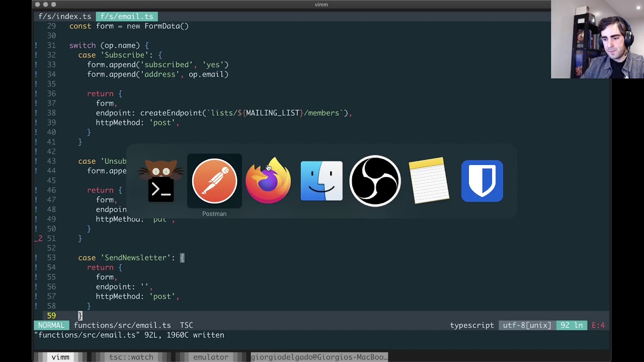Click the createEndpoint MAILING_LIST members line
Screen dimensions: 644x362
pyautogui.click(x=224, y=113)
